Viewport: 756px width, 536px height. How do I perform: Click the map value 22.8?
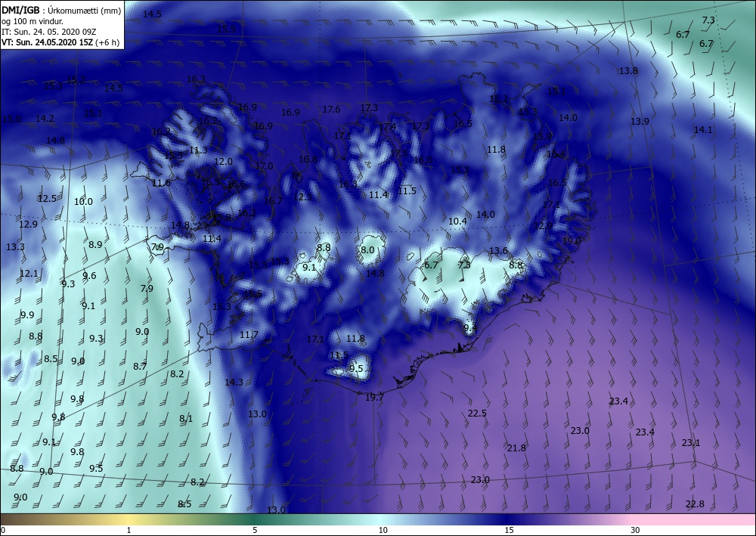click(695, 503)
